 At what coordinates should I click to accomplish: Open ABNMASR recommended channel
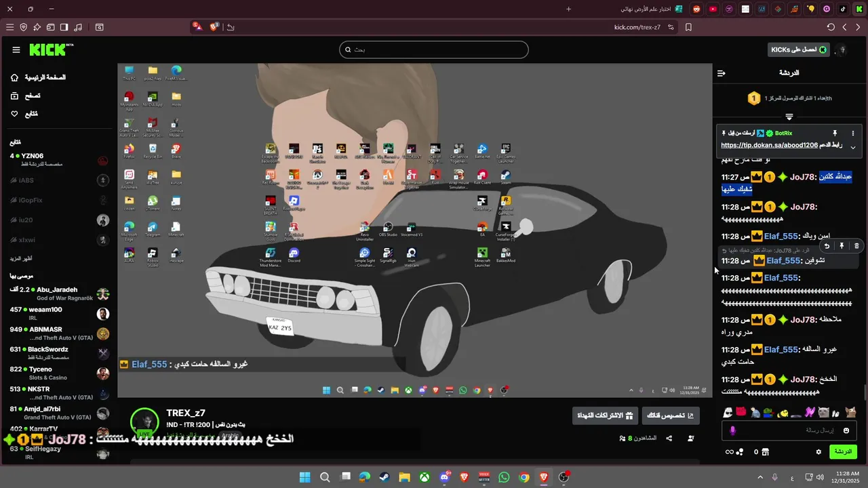(58, 333)
